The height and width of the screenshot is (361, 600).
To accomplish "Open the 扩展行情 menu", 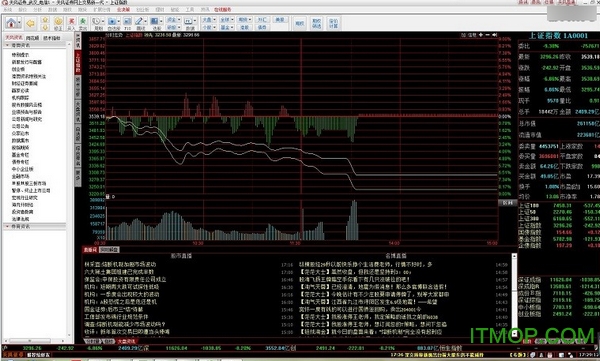I will (102, 9).
